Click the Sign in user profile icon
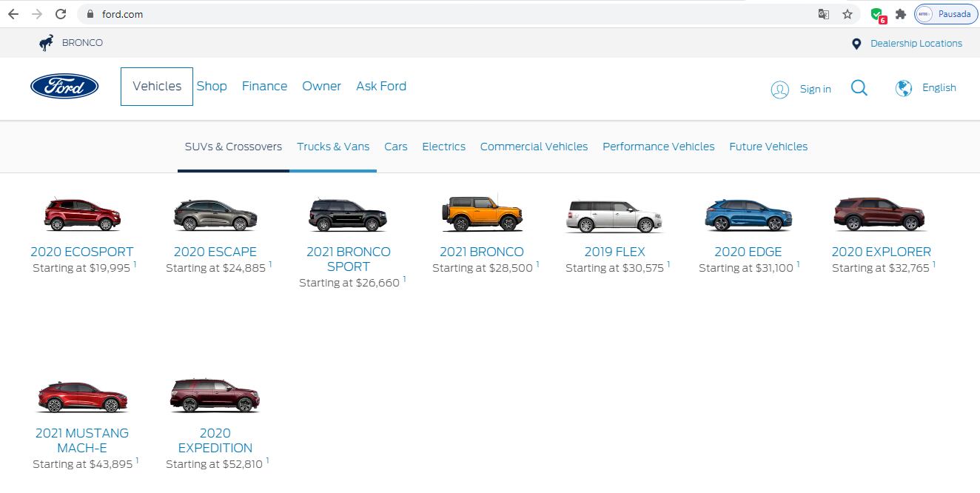980x493 pixels. pos(779,90)
